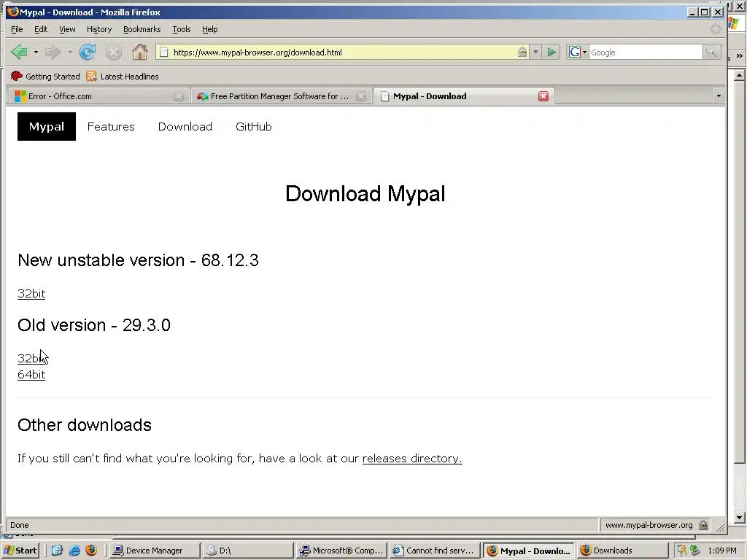Open the releases directory link
Image resolution: width=747 pixels, height=560 pixels.
pyautogui.click(x=412, y=458)
